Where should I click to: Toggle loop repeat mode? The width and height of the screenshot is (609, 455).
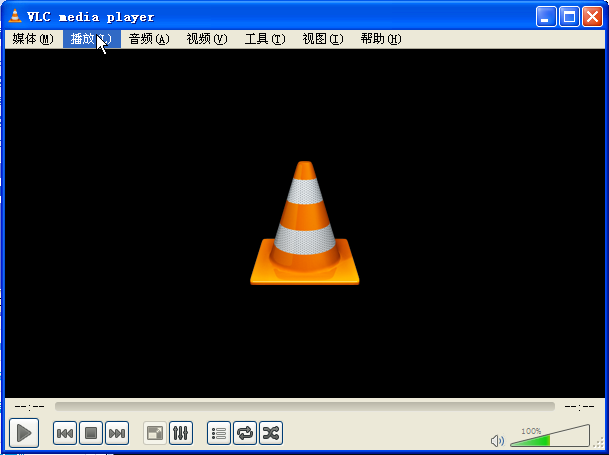click(x=245, y=433)
